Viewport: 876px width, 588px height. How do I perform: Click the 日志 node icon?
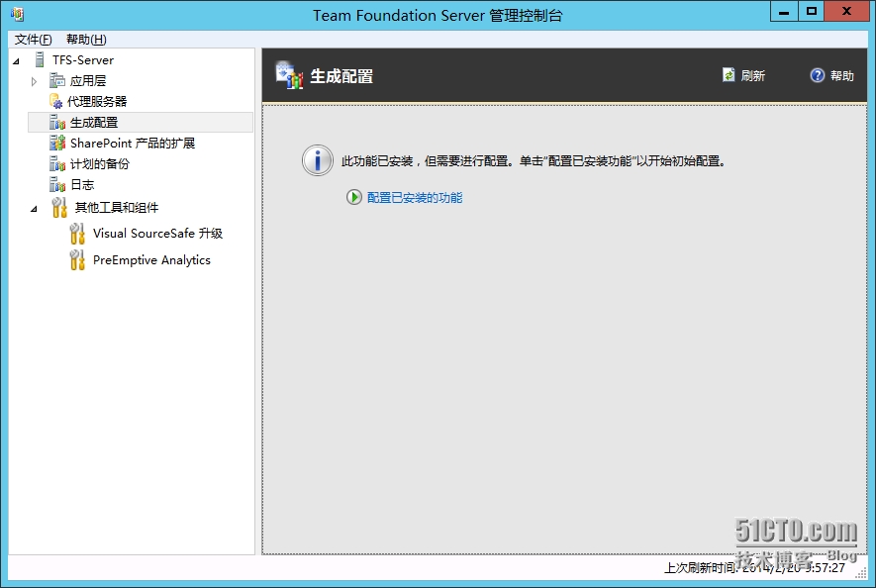tap(57, 184)
